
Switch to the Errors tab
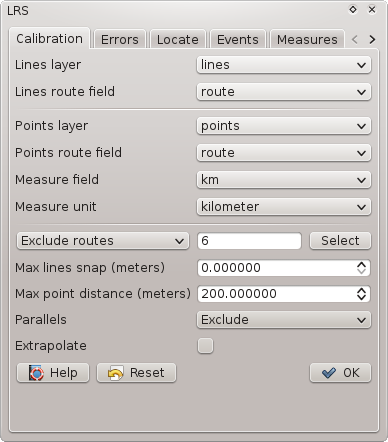click(120, 39)
